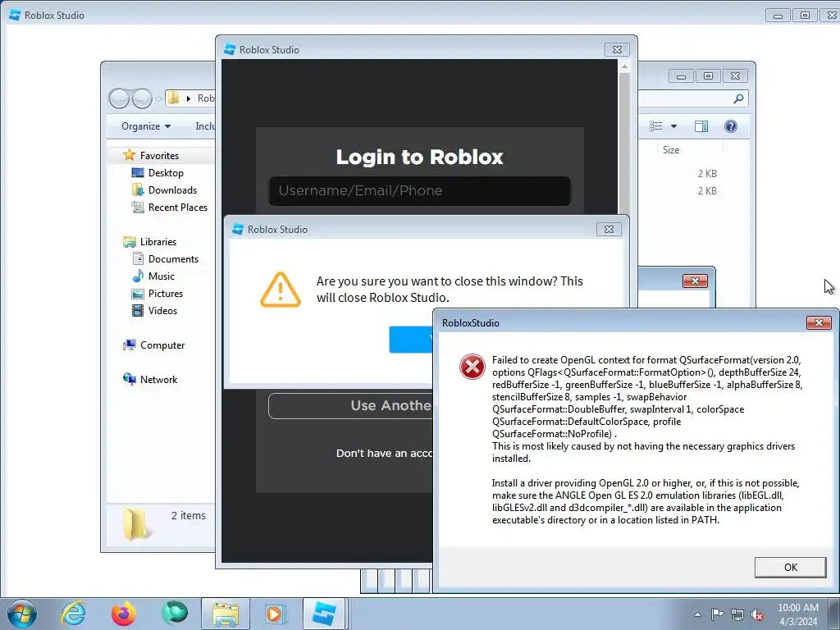Viewport: 840px width, 630px height.
Task: Open Desktop in Explorer sidebar
Action: [x=166, y=173]
